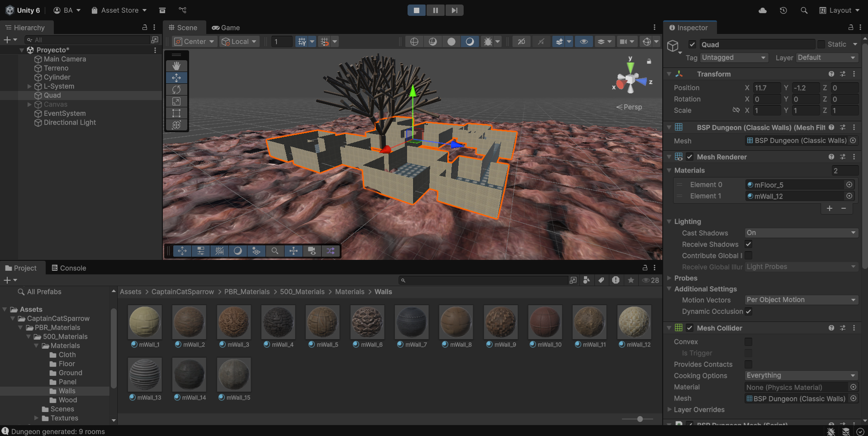
Task: Click CaptainCatSparrow in the breadcrumb path
Action: click(183, 292)
